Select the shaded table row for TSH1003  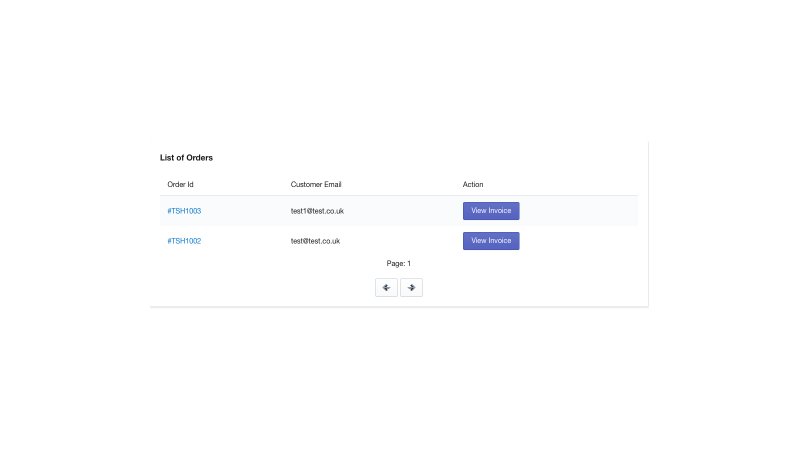(398, 211)
